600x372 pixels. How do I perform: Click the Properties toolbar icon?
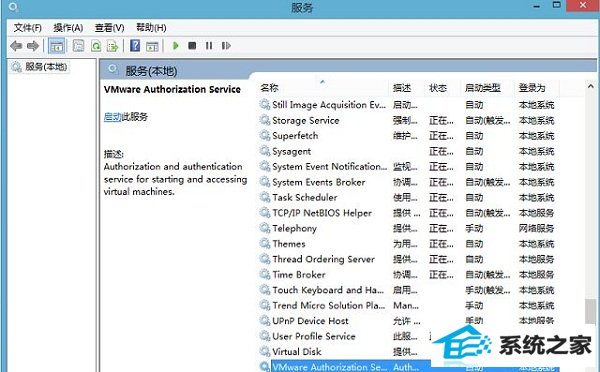(78, 46)
